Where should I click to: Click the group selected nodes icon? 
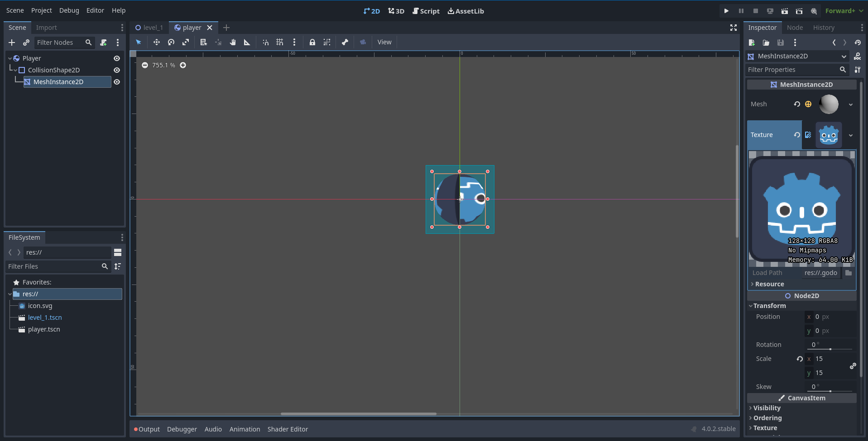327,42
